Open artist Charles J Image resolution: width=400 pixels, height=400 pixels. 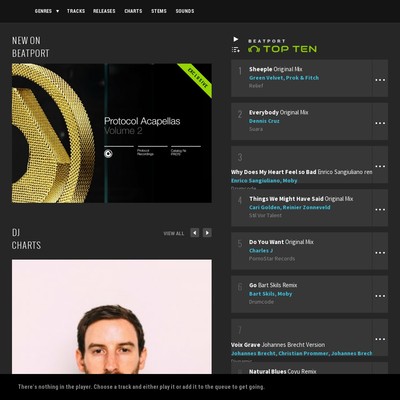tap(261, 251)
